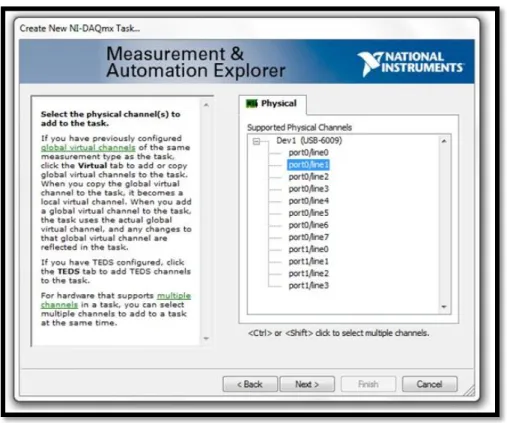Collapse the Dev1 (USB-6009) tree node
This screenshot has height=423, width=507.
point(256,141)
